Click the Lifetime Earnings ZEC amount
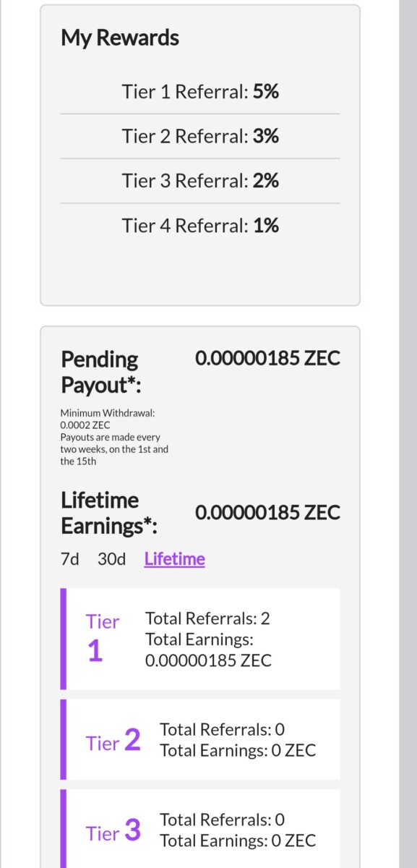The height and width of the screenshot is (868, 417). [x=267, y=513]
